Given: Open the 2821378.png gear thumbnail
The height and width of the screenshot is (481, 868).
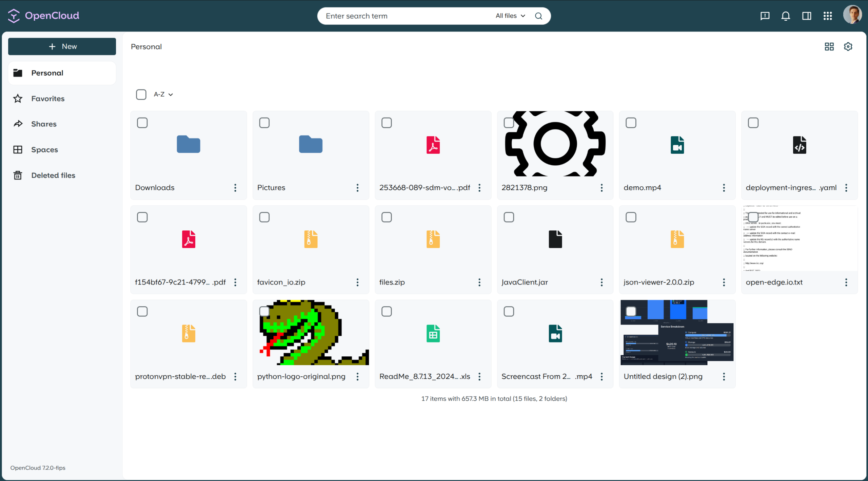Looking at the screenshot, I should (x=555, y=144).
